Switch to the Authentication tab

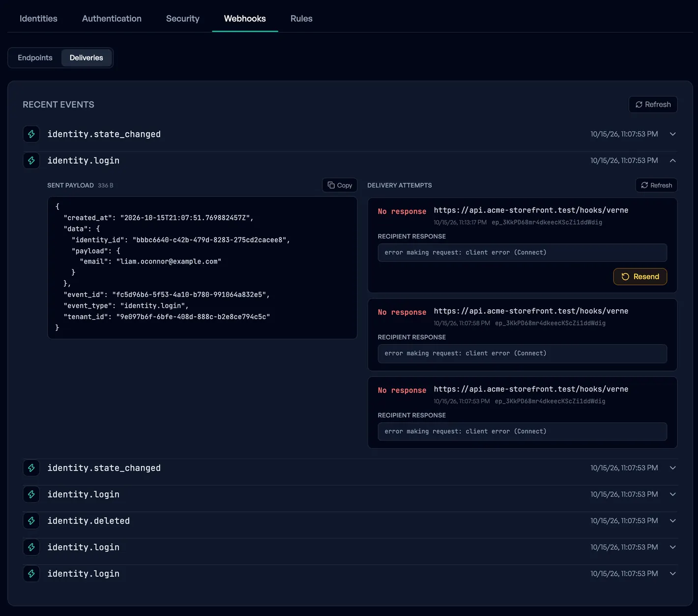coord(112,19)
